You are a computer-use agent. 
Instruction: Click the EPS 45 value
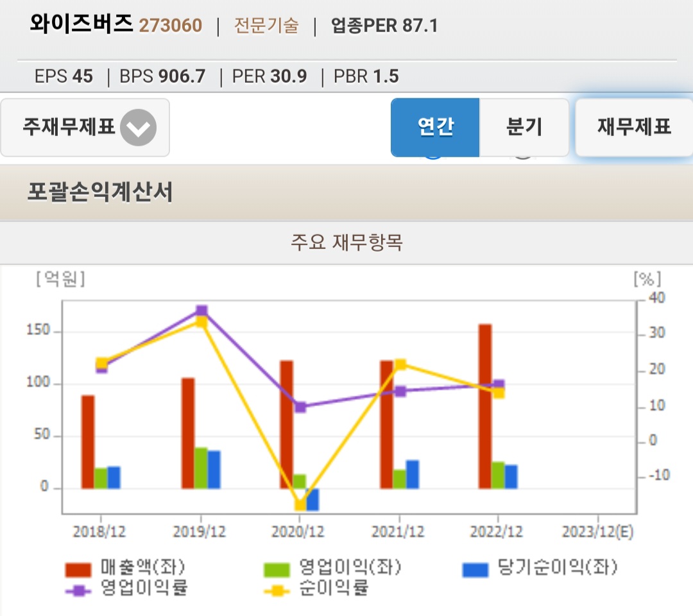[x=64, y=76]
